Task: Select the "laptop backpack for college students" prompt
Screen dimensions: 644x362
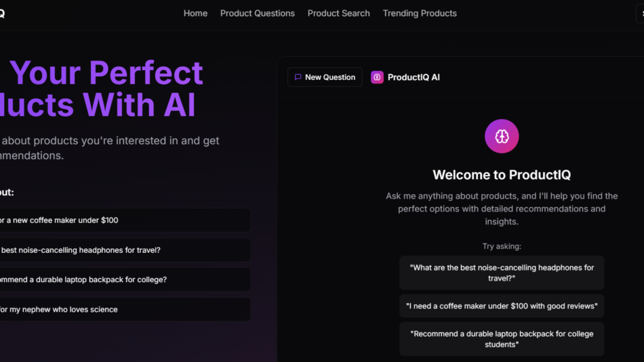Action: click(x=502, y=339)
